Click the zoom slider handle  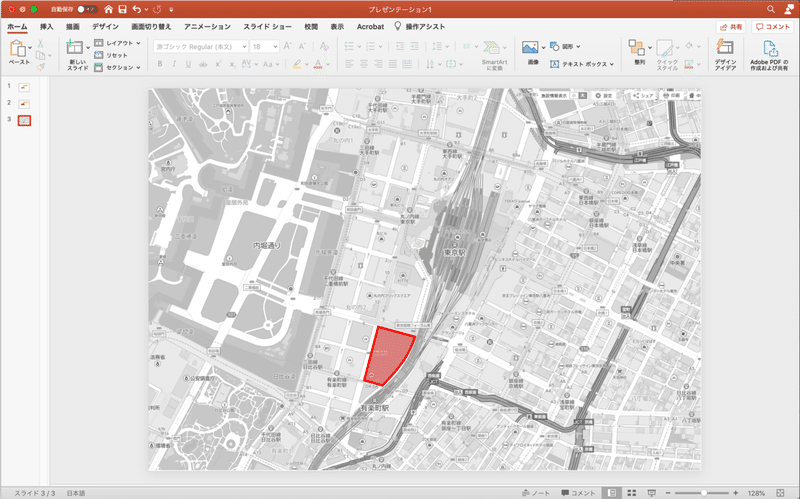(x=704, y=493)
